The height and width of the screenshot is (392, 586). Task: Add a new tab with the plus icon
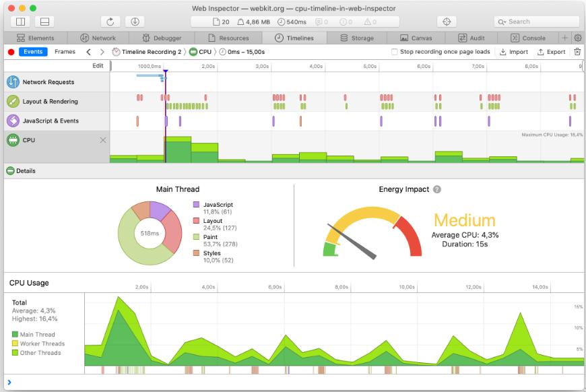(x=564, y=38)
